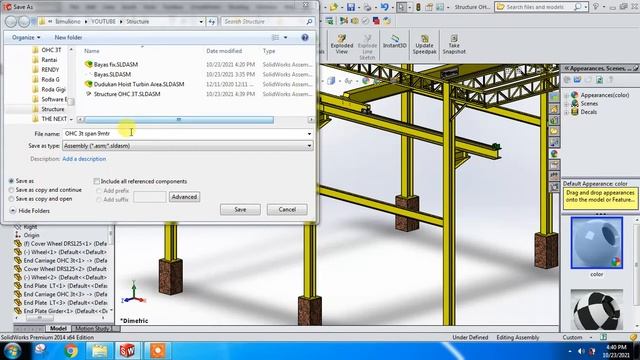
Task: Open the File name history dropdown
Action: tap(309, 133)
